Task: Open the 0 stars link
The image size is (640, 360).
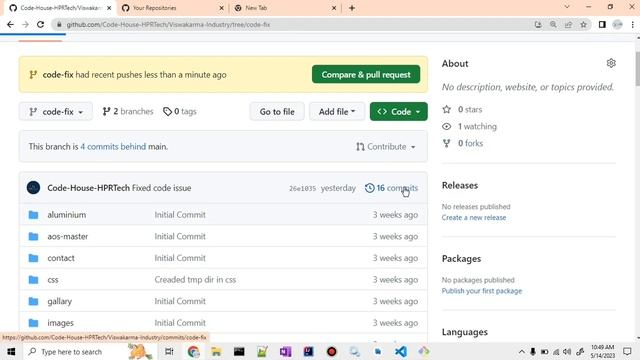Action: (x=462, y=109)
